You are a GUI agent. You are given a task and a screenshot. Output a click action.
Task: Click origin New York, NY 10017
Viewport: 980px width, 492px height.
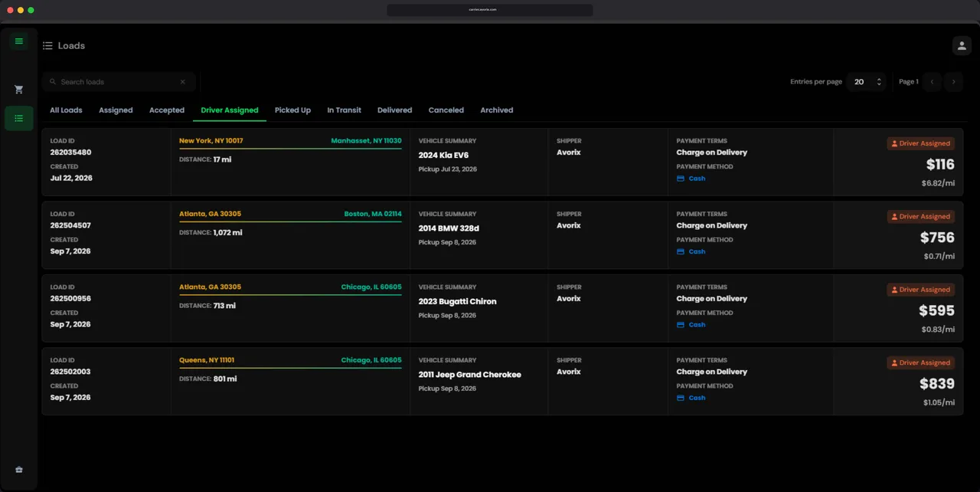(211, 141)
